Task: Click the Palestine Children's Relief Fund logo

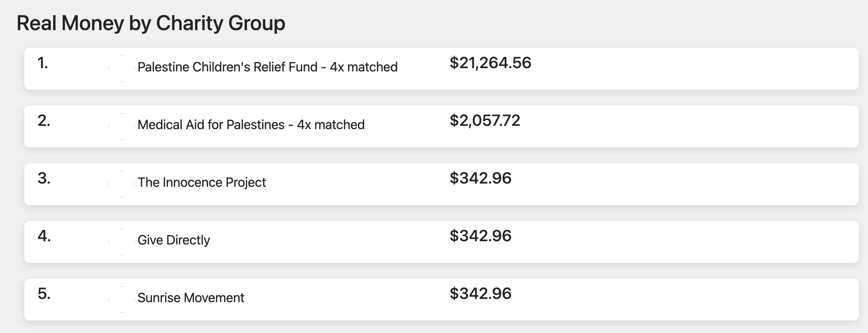Action: tap(122, 69)
